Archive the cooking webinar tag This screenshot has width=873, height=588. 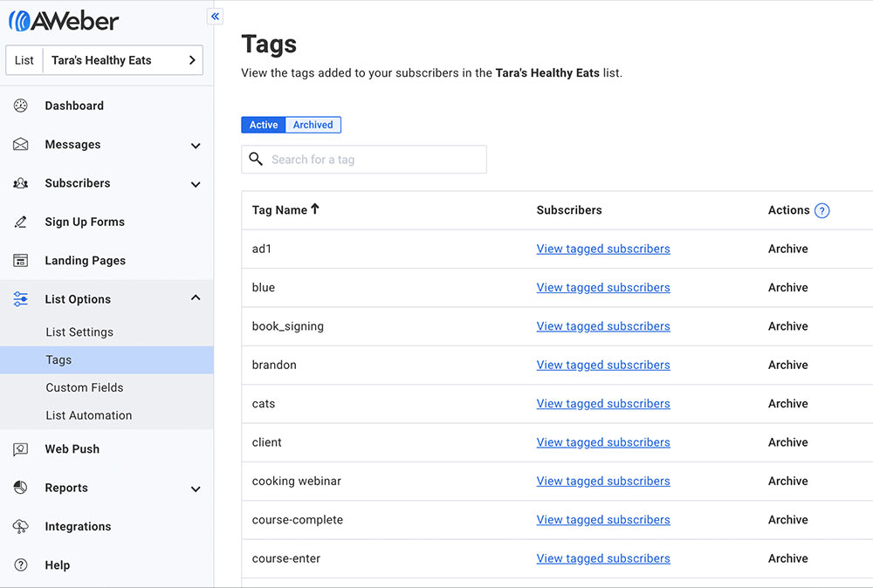[x=787, y=481]
